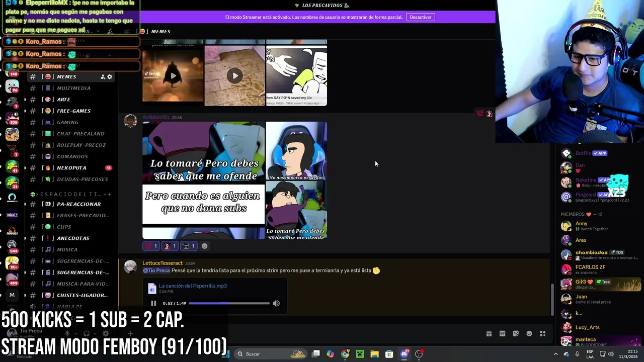The height and width of the screenshot is (362, 644).
Task: Open the ROLEPLAY-PRECOZ channel
Action: 70,145
